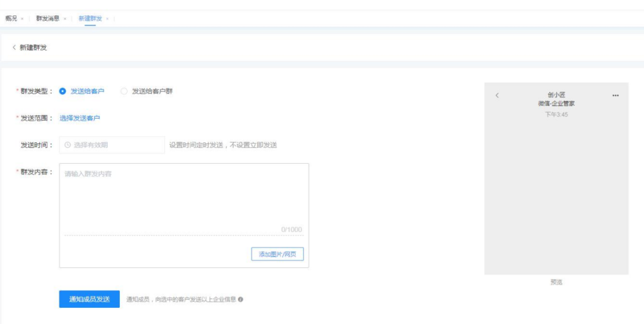Focus the 请输入群发内容 text area
The height and width of the screenshot is (324, 644).
click(x=184, y=199)
